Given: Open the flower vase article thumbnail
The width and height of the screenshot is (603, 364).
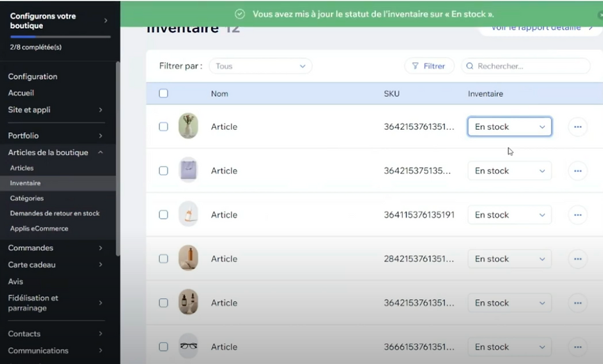Looking at the screenshot, I should pyautogui.click(x=188, y=126).
